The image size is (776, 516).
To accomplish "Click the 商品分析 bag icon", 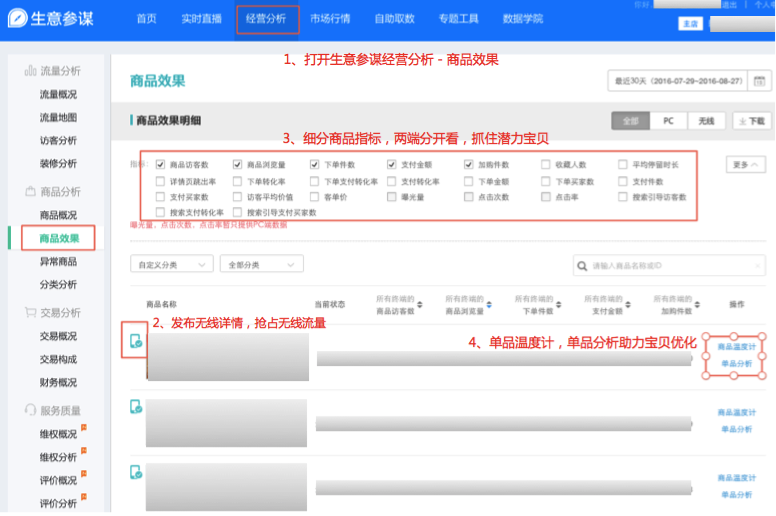I will tap(30, 191).
